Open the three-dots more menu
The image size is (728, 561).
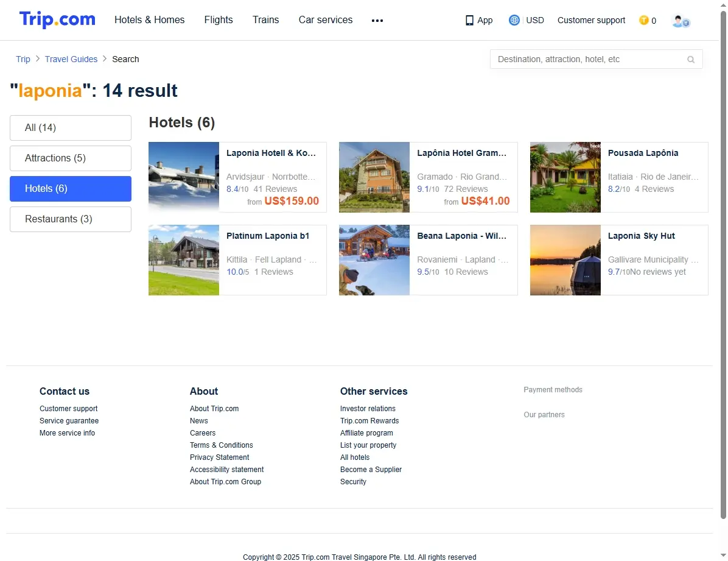click(377, 21)
